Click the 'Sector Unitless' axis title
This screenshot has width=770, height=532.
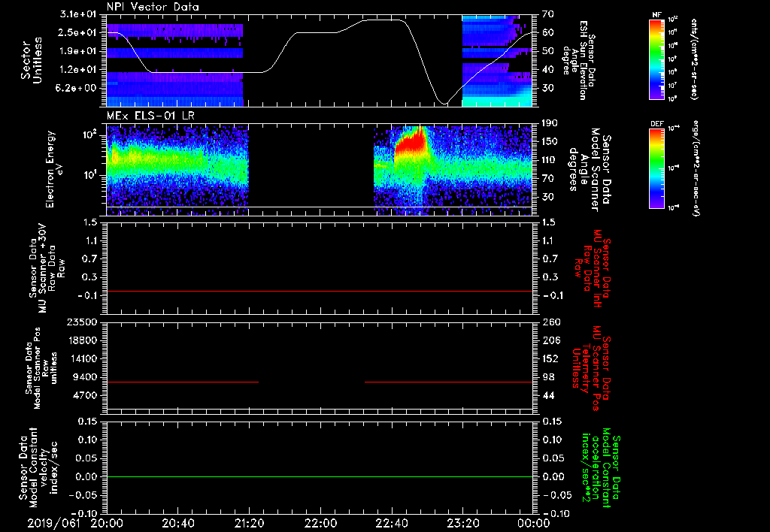point(32,61)
